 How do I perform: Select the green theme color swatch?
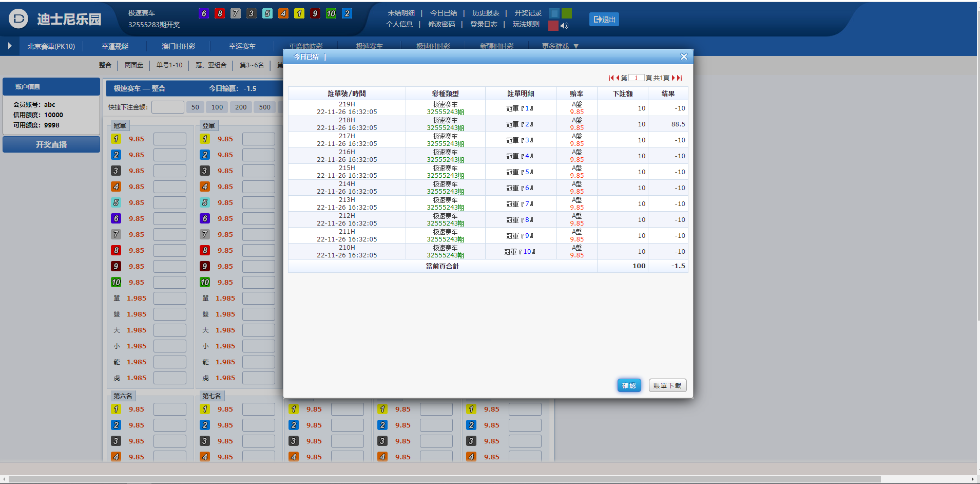(x=567, y=13)
